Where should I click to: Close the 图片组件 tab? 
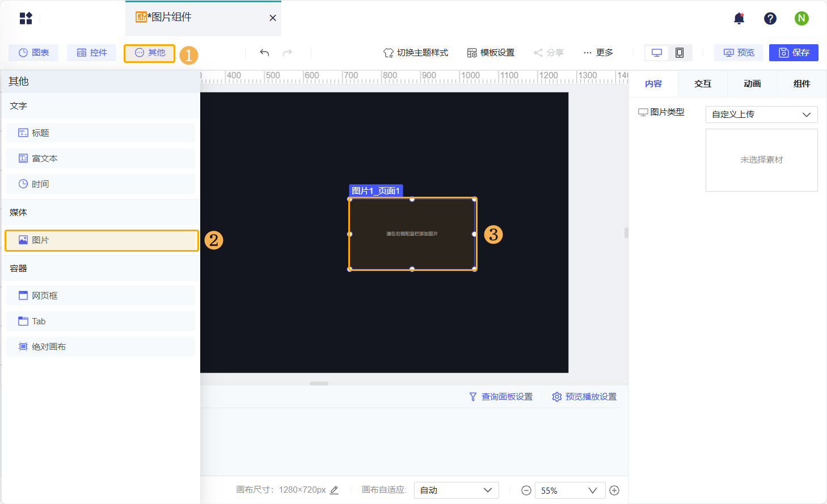(x=273, y=18)
